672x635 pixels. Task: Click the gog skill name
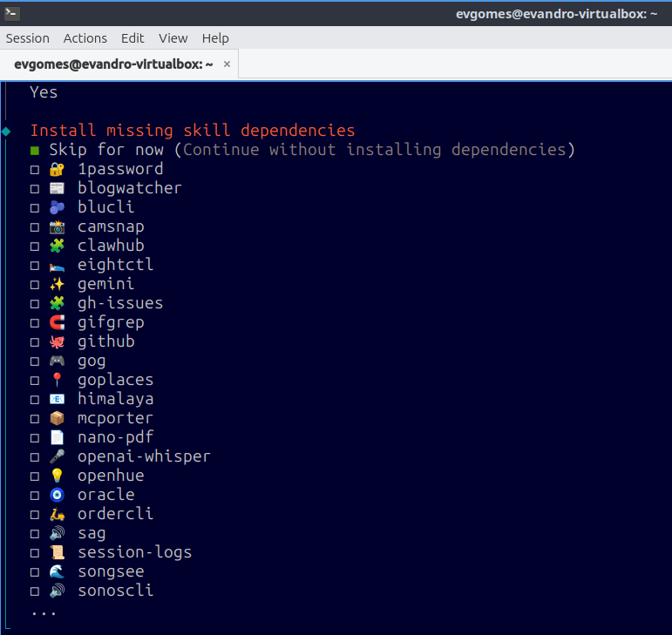92,361
